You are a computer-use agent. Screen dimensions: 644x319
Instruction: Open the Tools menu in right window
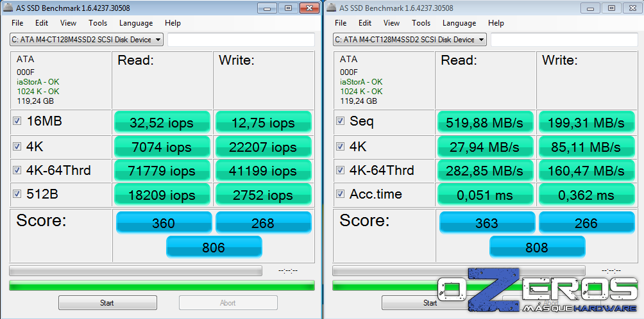[421, 23]
